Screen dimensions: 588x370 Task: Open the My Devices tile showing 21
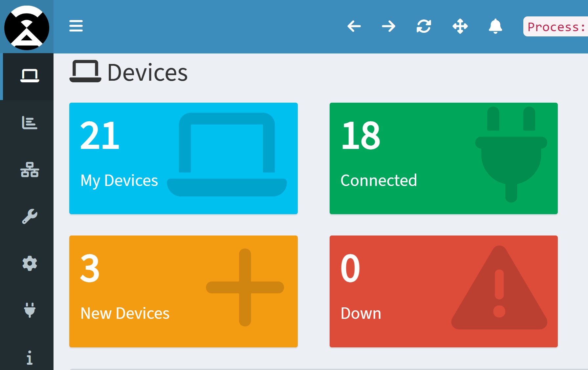(x=183, y=158)
